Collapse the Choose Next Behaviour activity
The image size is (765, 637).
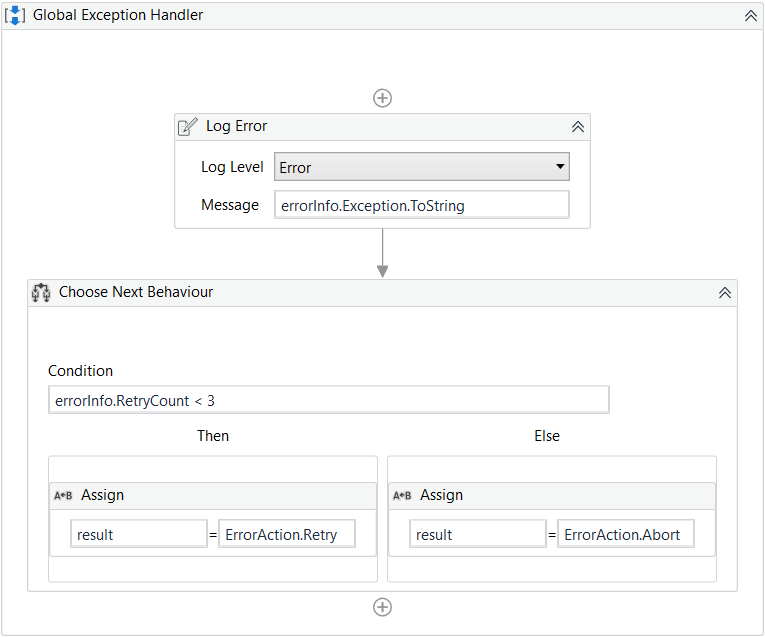coord(725,293)
